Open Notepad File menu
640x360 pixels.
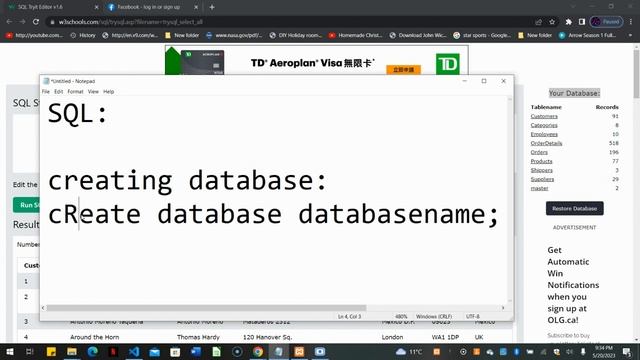(46, 91)
